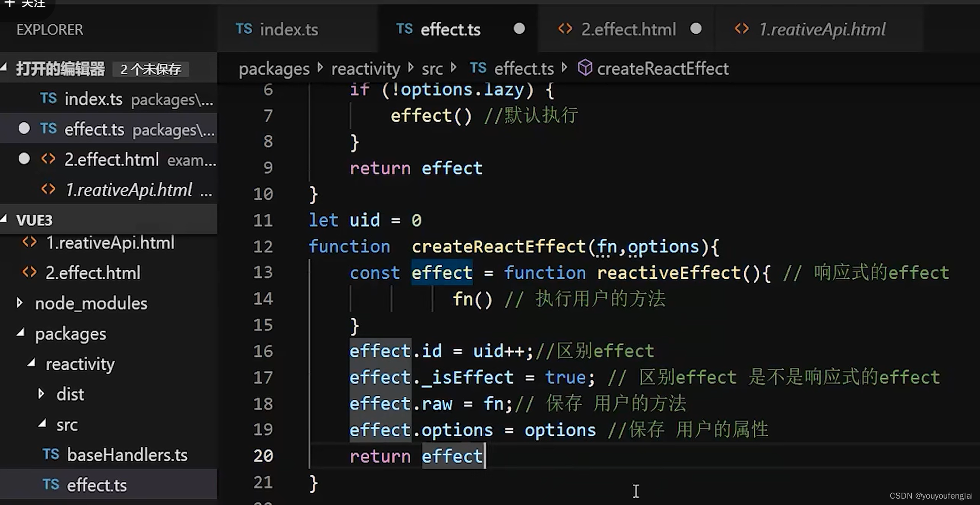The height and width of the screenshot is (505, 980).
Task: Click '!options.lazy' condition on line 6
Action: click(457, 90)
